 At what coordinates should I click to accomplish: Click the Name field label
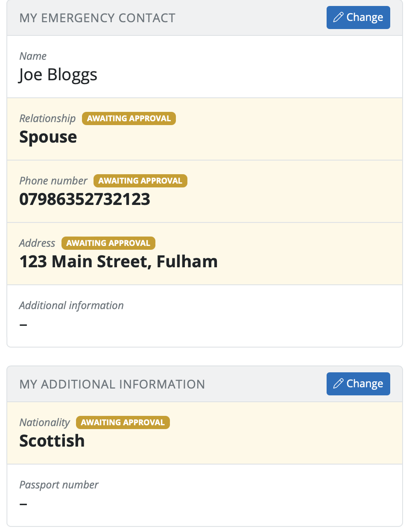click(33, 56)
